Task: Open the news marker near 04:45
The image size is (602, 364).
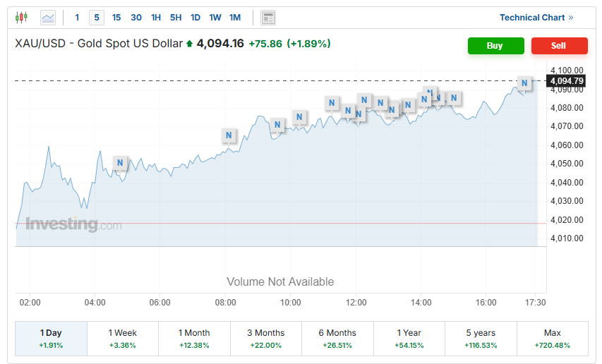Action: click(120, 163)
